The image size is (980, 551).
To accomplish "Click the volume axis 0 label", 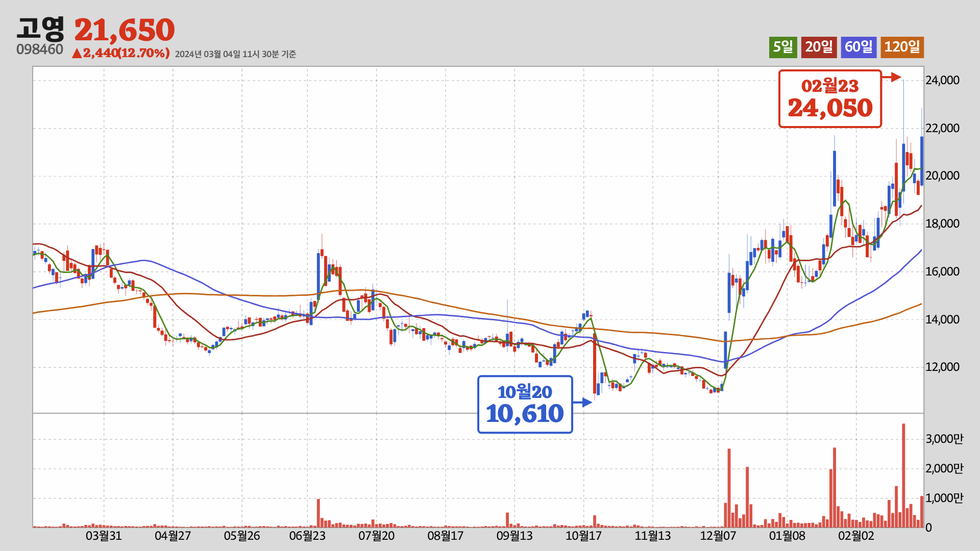I will [x=928, y=528].
